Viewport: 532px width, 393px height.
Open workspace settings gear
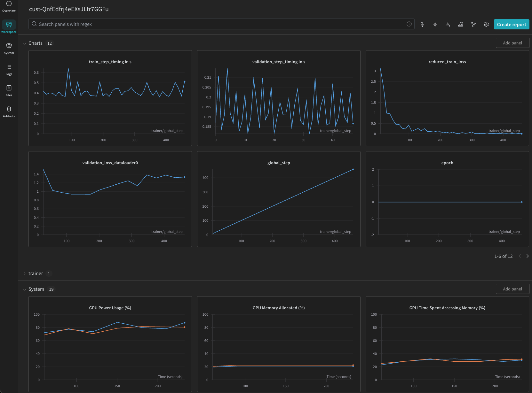tap(486, 24)
